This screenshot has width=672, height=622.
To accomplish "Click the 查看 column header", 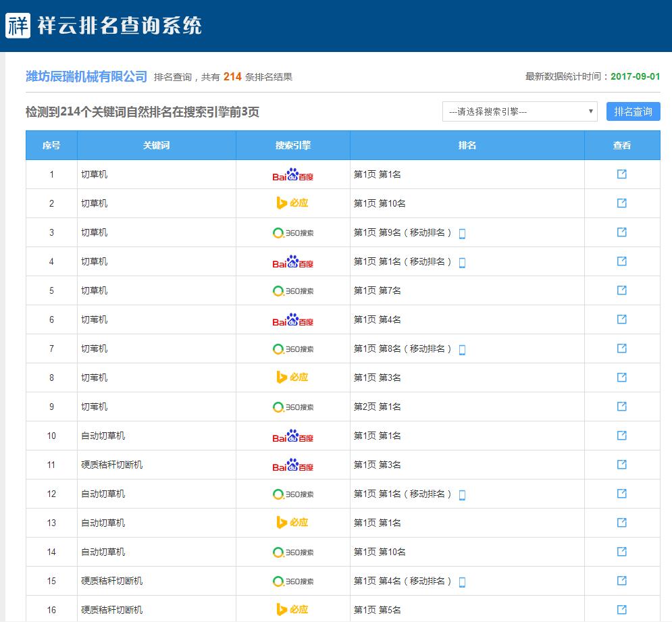I will 622,145.
